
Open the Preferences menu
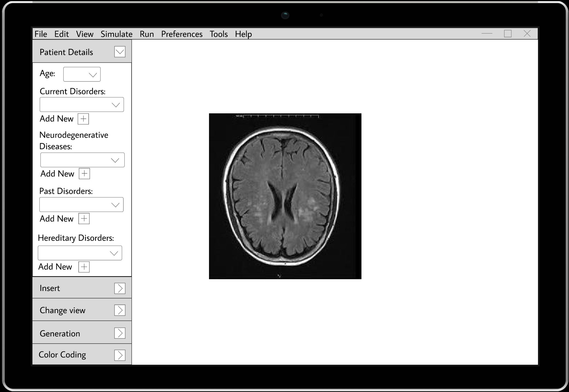click(182, 34)
